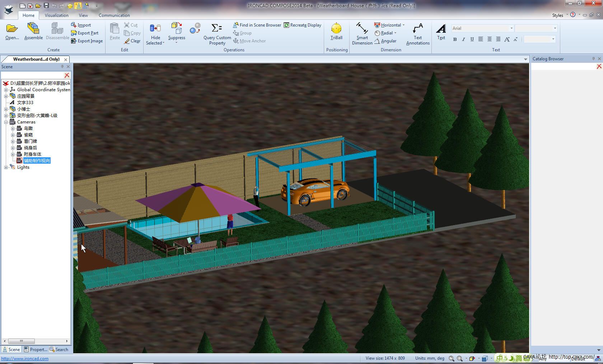Screen dimensions: 603x364
Task: Open the Arial font dropdown
Action: click(511, 28)
